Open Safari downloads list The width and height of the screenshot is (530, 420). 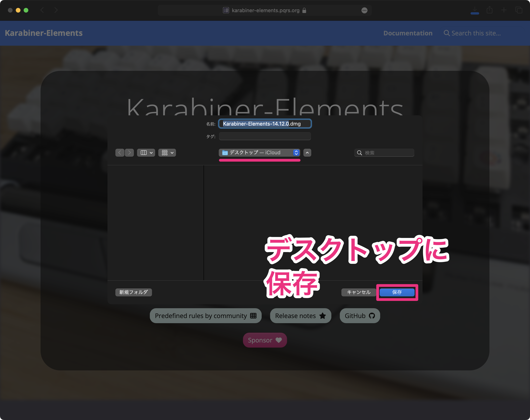point(475,10)
